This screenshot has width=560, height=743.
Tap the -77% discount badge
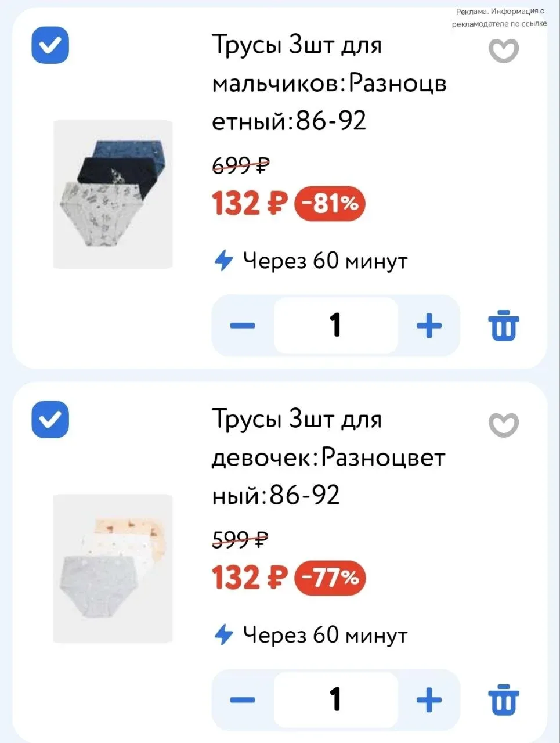[x=330, y=578]
